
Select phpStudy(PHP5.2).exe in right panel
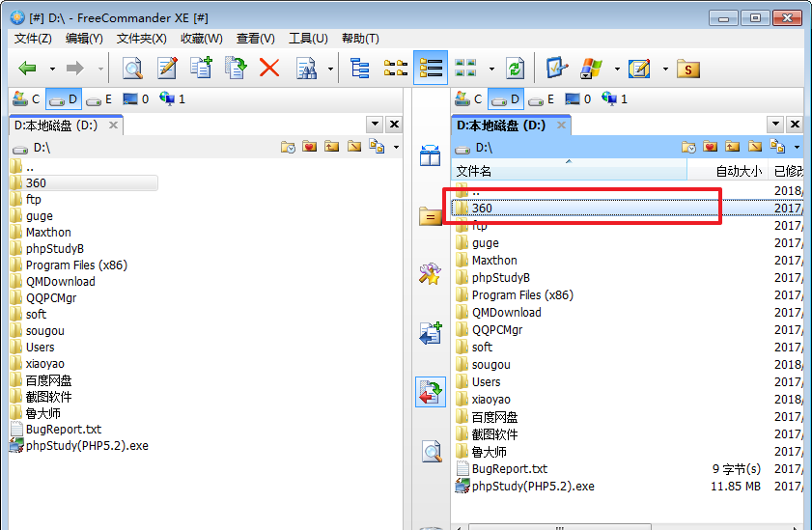coord(533,487)
